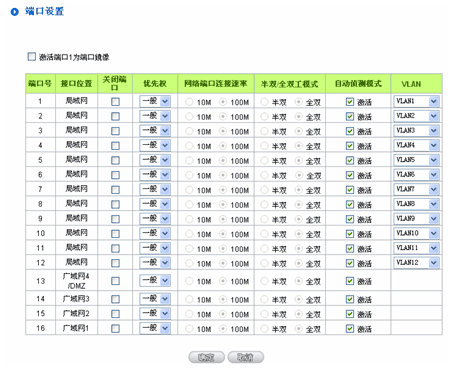Expand the VLAN1 dropdown for port 1

click(416, 101)
